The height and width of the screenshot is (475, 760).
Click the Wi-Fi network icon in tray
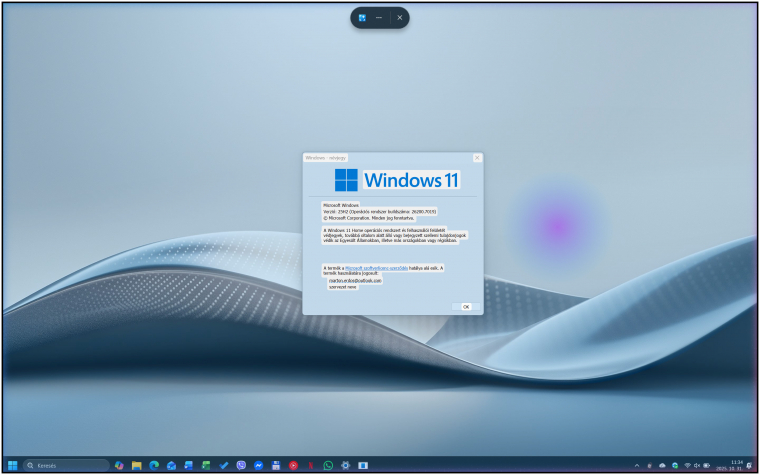click(686, 465)
